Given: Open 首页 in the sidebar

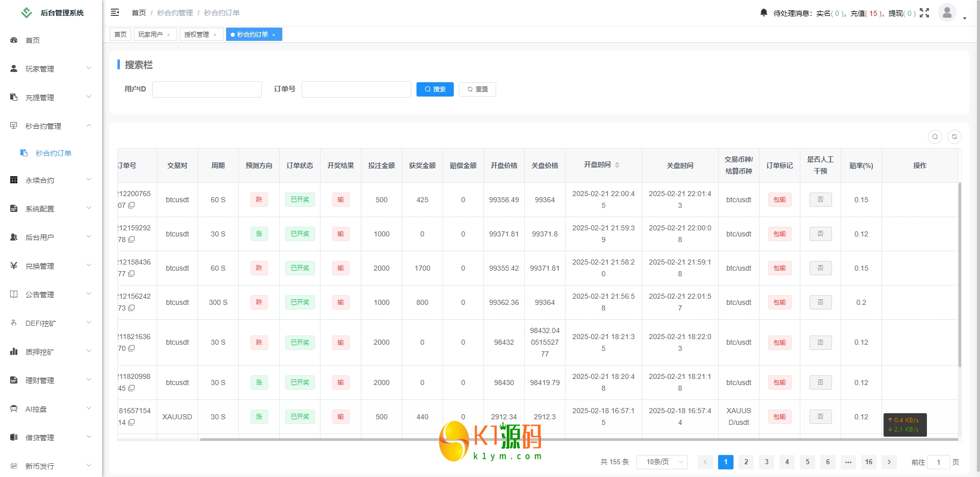Looking at the screenshot, I should [x=33, y=40].
